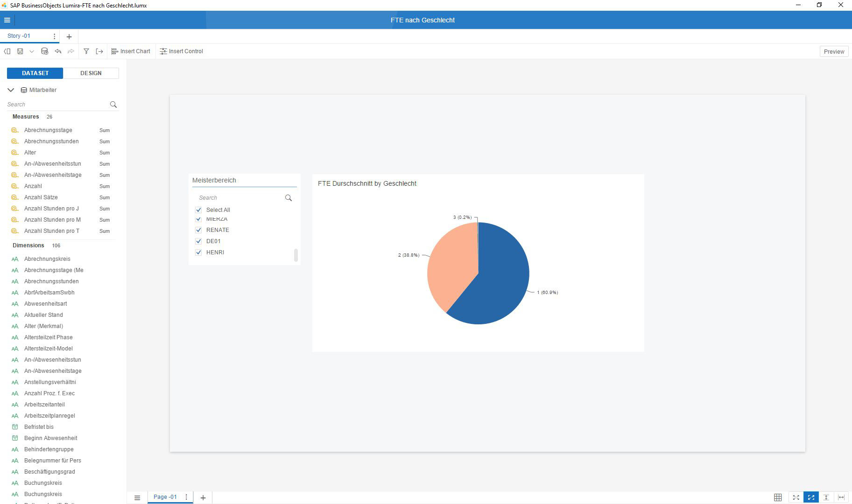This screenshot has height=504, width=852.
Task: Collapse the left panel icon
Action: [7, 51]
